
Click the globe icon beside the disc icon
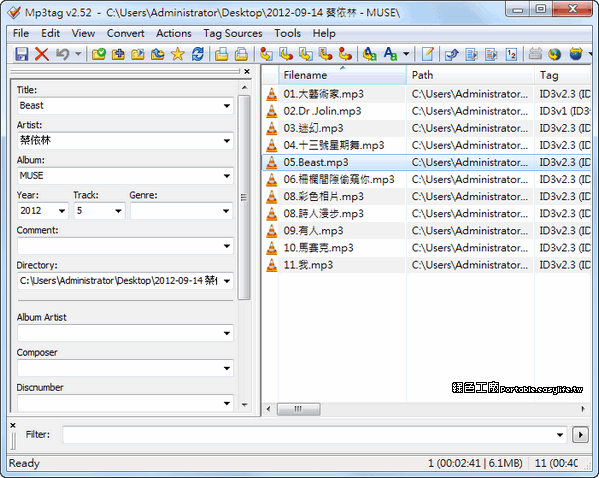click(x=555, y=54)
